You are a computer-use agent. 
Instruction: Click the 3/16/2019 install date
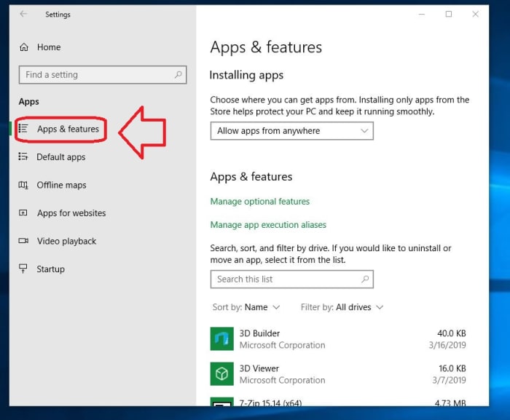point(447,345)
